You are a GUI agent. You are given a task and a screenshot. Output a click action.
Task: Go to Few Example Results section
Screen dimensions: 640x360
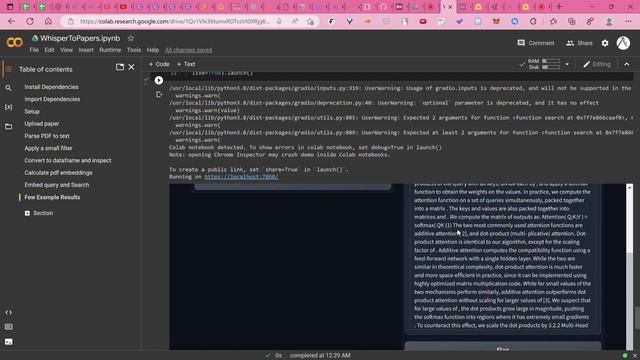click(x=52, y=197)
